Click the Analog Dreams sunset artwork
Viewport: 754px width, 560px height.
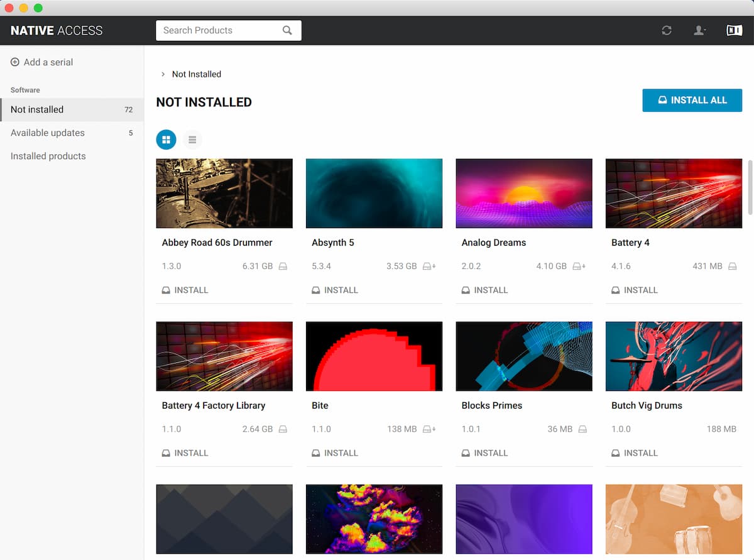[x=524, y=194]
